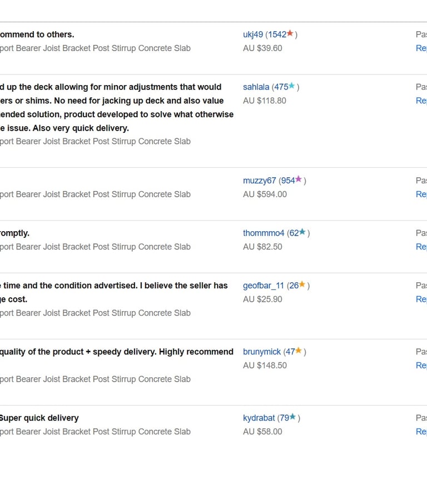View the kydrabat member profile
427x504 pixels.
259,417
